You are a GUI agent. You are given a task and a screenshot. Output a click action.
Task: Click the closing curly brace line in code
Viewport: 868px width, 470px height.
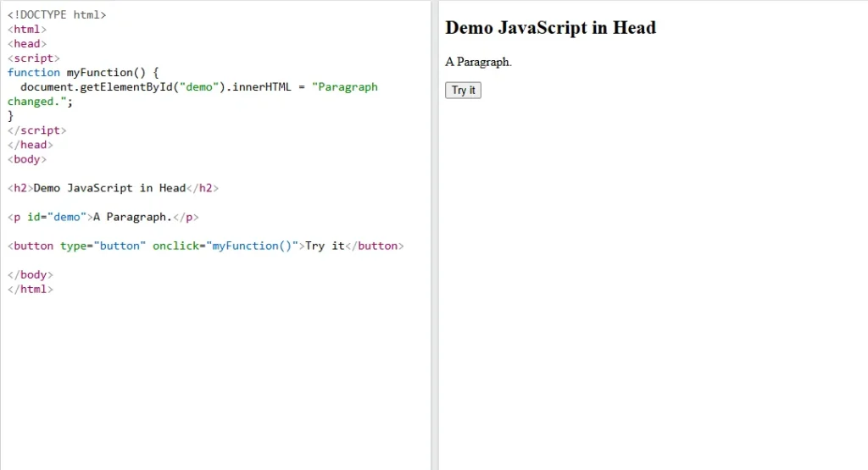(10, 115)
